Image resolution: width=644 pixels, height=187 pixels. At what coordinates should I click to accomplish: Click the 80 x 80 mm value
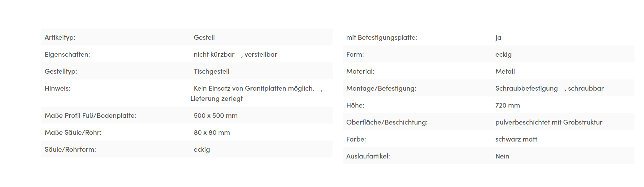[212, 132]
